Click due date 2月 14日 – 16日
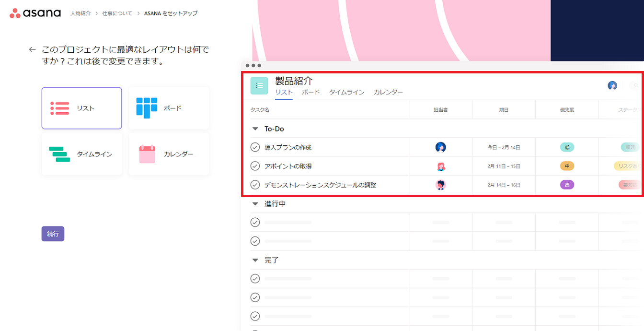Viewport: 644px width, 331px height. (x=504, y=185)
